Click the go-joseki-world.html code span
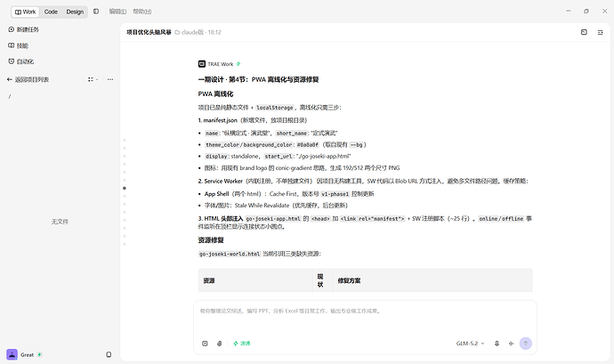 coord(230,254)
